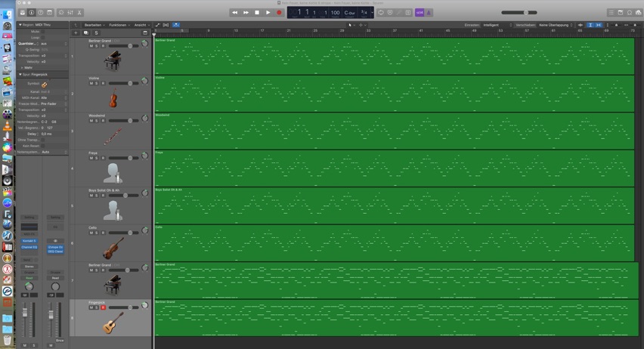Solo the Woodwind track
The height and width of the screenshot is (349, 644).
pos(97,121)
